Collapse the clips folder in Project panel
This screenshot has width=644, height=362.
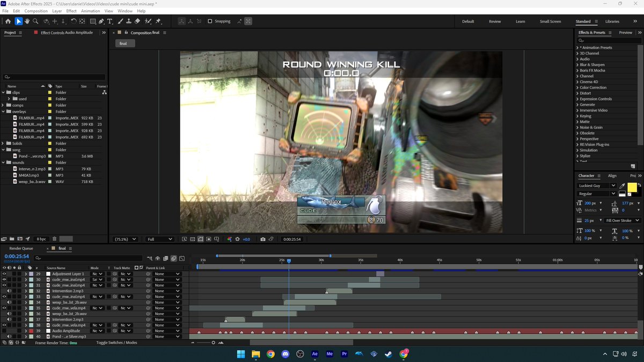click(3, 93)
